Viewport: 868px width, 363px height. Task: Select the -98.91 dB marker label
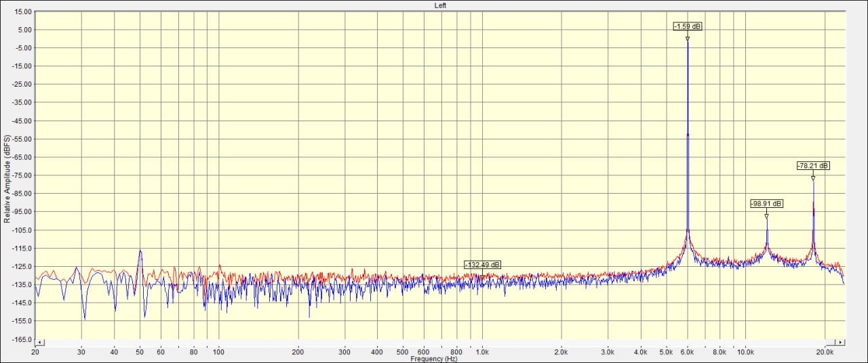pyautogui.click(x=766, y=204)
